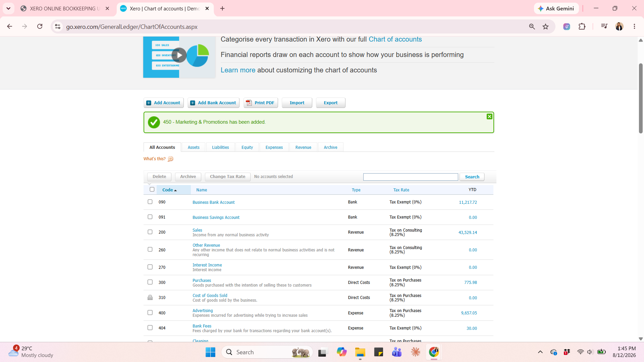Image resolution: width=644 pixels, height=362 pixels.
Task: Open Business Bank Account details
Action: [213, 202]
